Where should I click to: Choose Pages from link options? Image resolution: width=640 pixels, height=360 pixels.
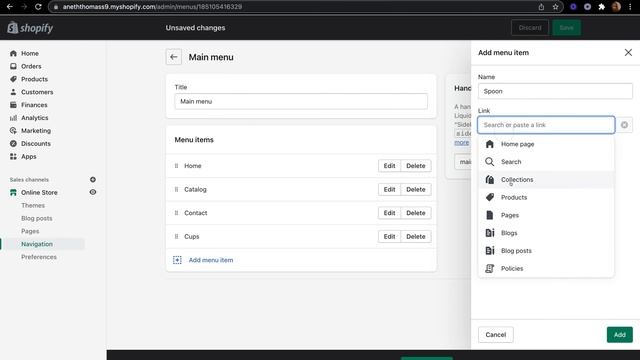tap(546, 215)
